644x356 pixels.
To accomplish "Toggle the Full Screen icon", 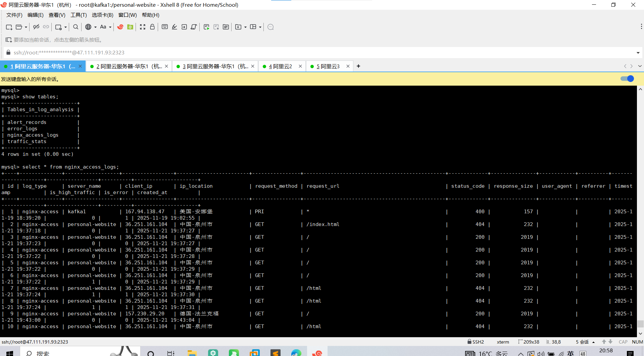I will [x=143, y=27].
